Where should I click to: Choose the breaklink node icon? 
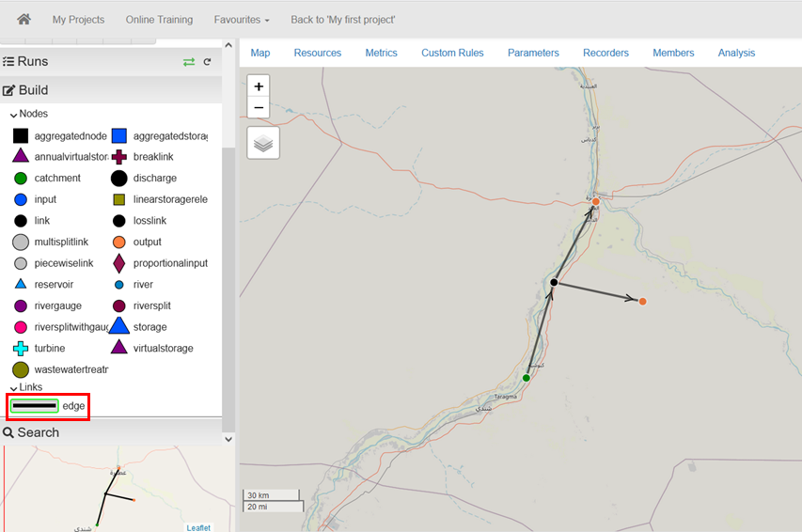[118, 157]
